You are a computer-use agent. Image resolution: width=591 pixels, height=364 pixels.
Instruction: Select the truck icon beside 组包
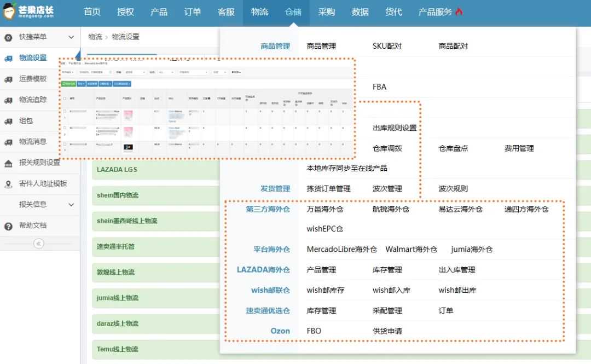pyautogui.click(x=8, y=121)
